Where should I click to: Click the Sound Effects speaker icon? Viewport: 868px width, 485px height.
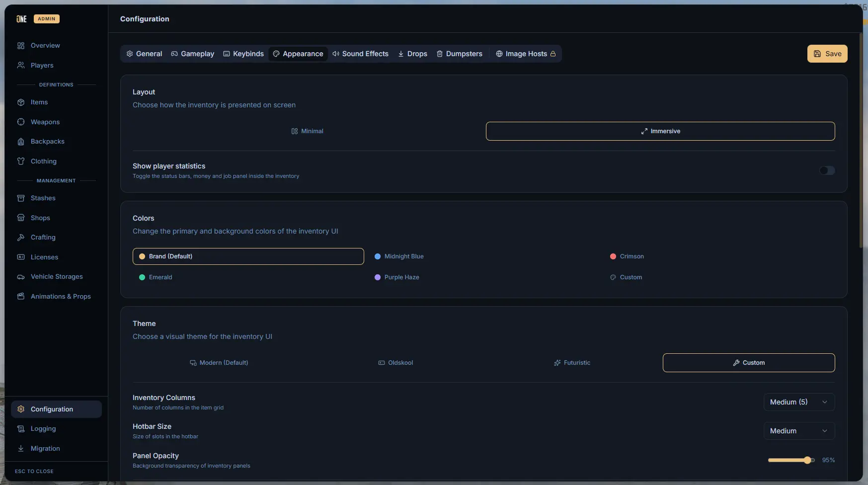pyautogui.click(x=336, y=54)
